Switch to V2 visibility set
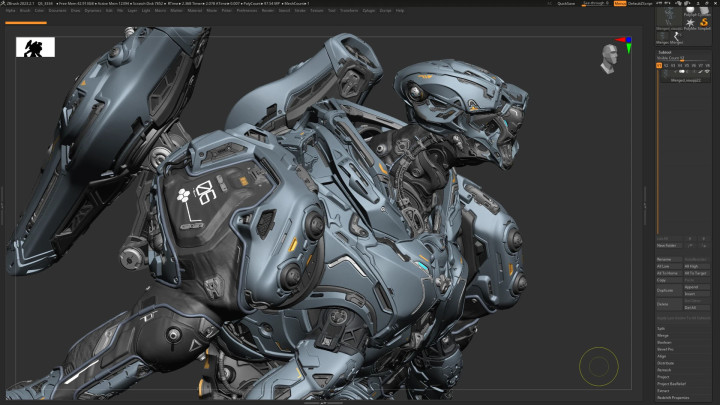The image size is (720, 405). 667,65
